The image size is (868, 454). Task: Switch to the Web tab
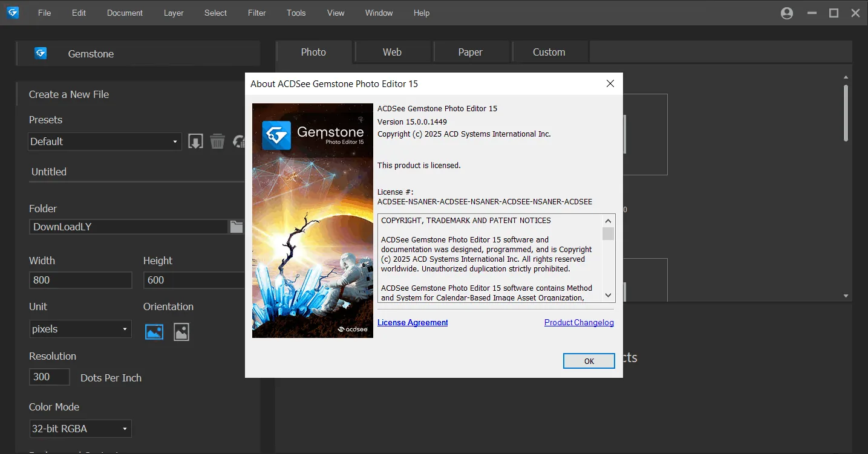point(392,52)
